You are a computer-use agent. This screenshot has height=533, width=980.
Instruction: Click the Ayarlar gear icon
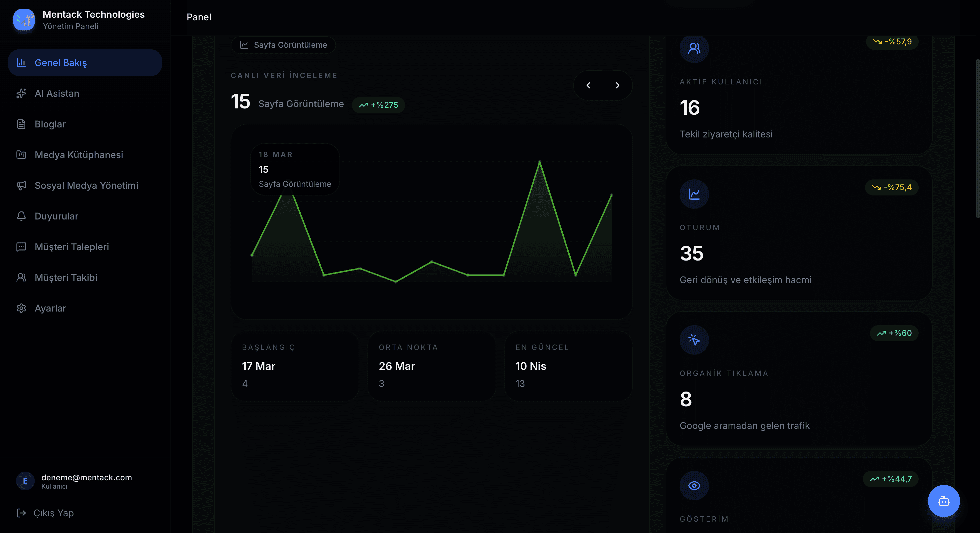21,308
